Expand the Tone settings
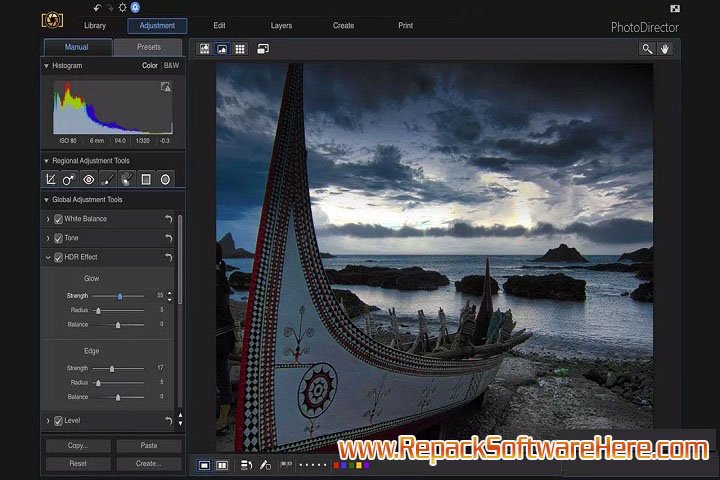The width and height of the screenshot is (720, 480). coord(48,238)
